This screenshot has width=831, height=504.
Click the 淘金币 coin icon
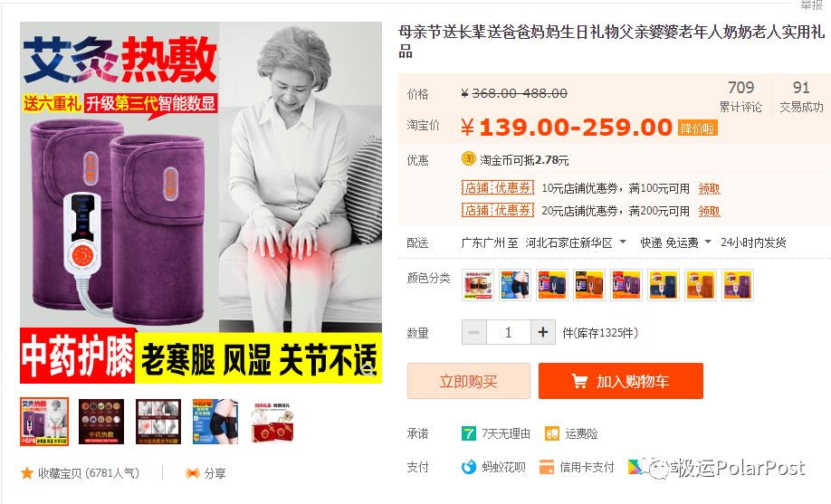(469, 159)
